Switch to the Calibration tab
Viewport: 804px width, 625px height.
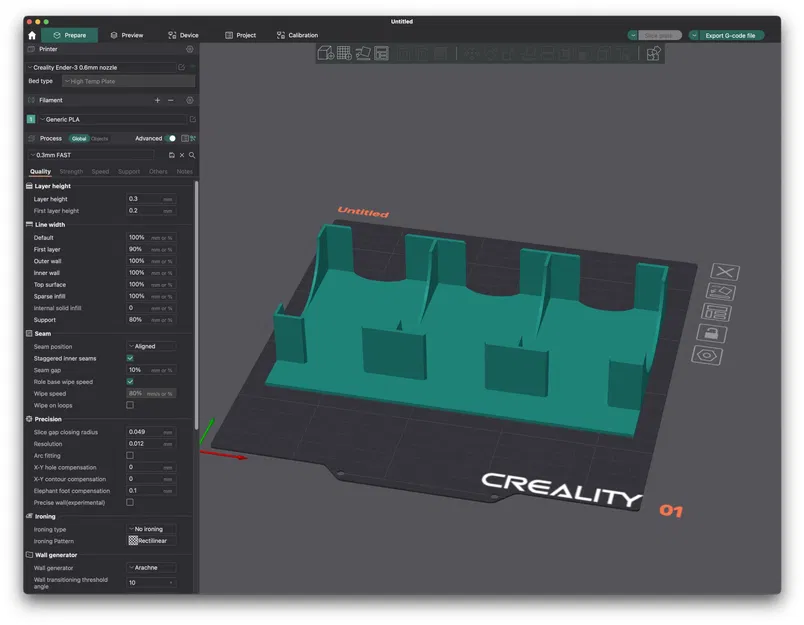[297, 35]
